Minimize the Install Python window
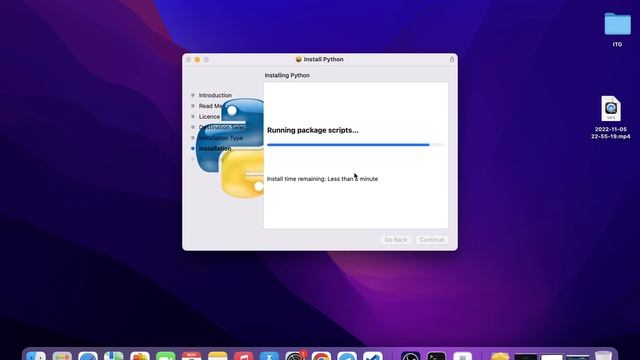Screen dimensions: 640x360 pyautogui.click(x=197, y=60)
